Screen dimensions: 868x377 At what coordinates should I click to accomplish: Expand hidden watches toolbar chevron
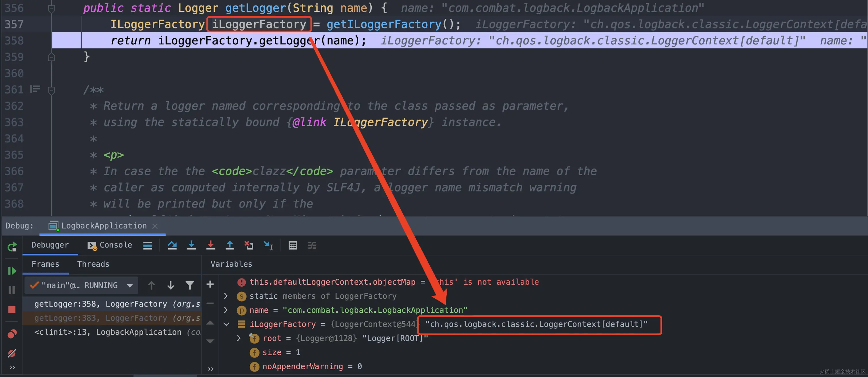211,369
